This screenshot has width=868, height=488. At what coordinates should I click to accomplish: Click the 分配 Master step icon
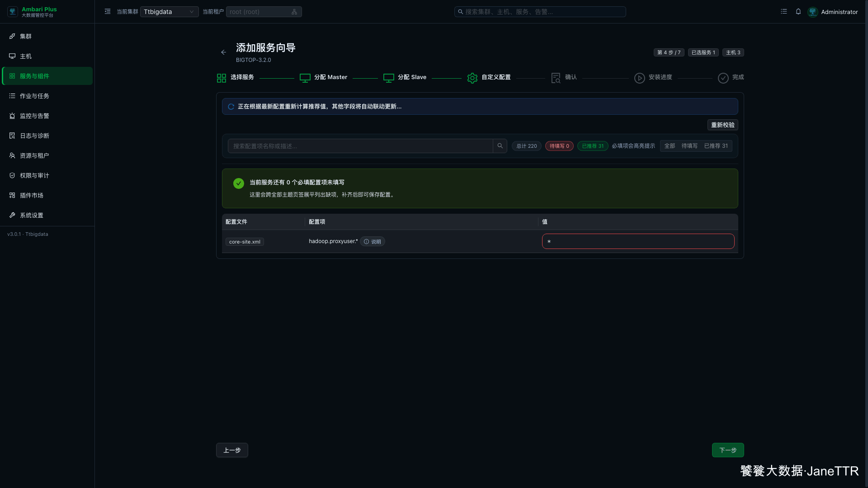(305, 78)
